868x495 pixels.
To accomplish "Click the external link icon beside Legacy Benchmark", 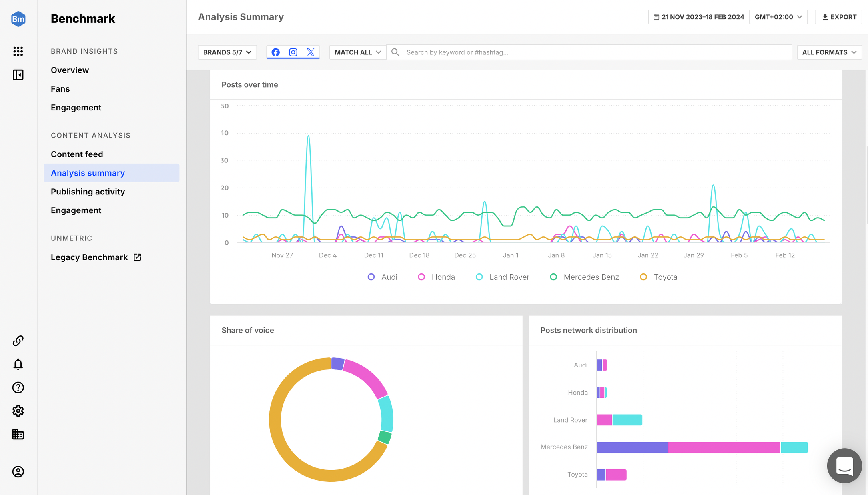I will click(137, 257).
